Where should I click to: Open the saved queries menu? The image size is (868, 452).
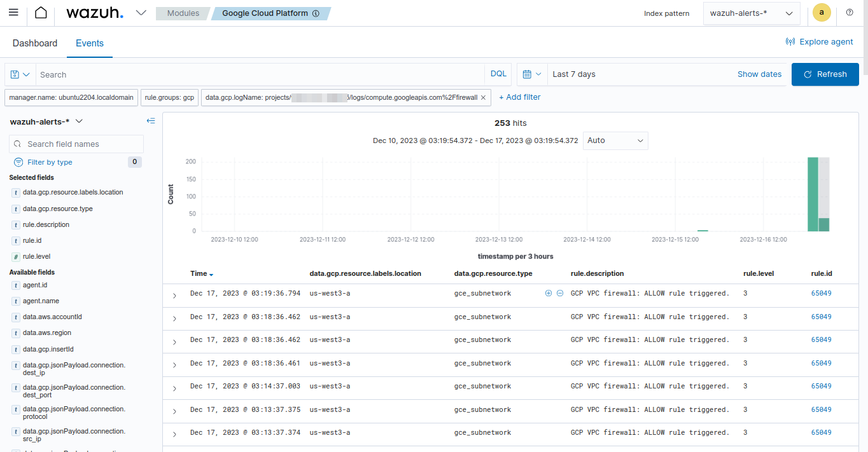point(20,74)
